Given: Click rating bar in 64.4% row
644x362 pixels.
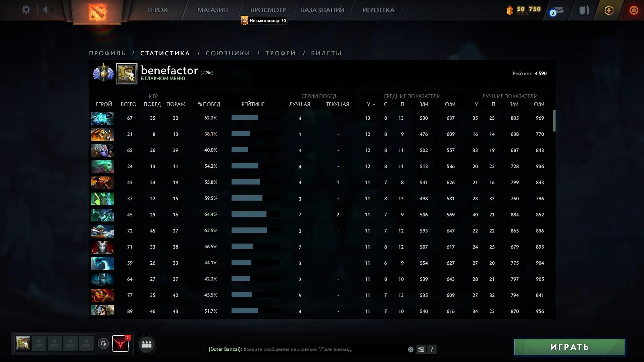Looking at the screenshot, I should tap(256, 214).
